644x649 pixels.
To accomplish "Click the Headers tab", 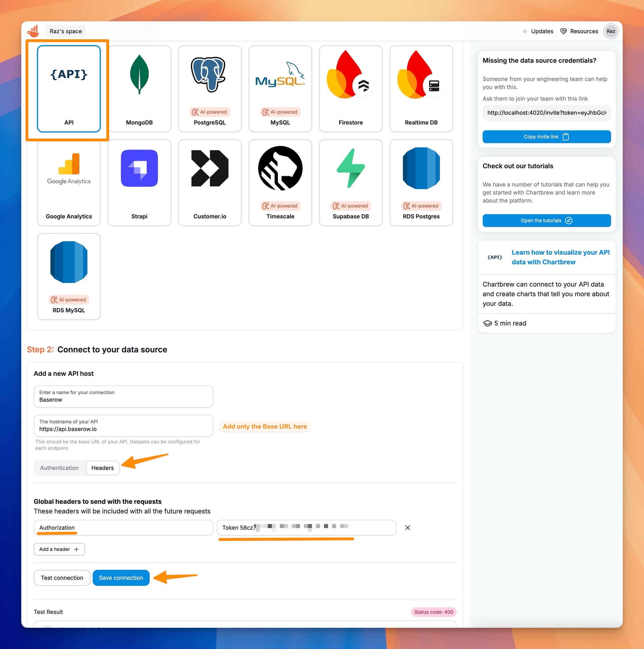I will (102, 467).
